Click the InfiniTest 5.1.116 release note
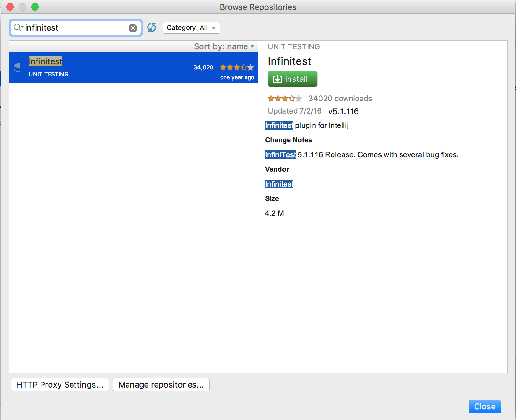Viewport: 516px width, 420px height. pos(362,155)
